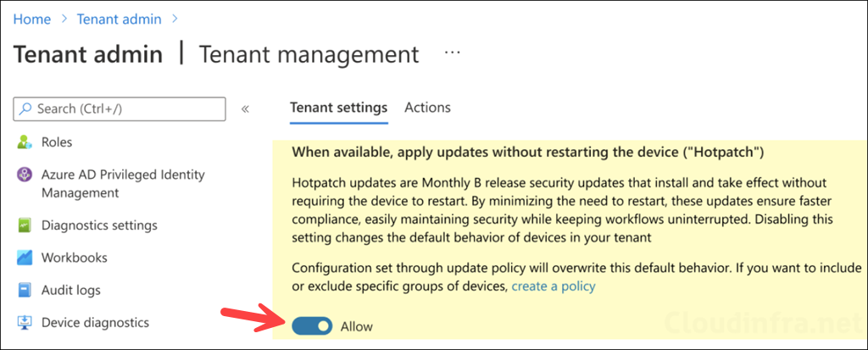868x350 pixels.
Task: Click the Diagnostics settings icon
Action: (25, 225)
